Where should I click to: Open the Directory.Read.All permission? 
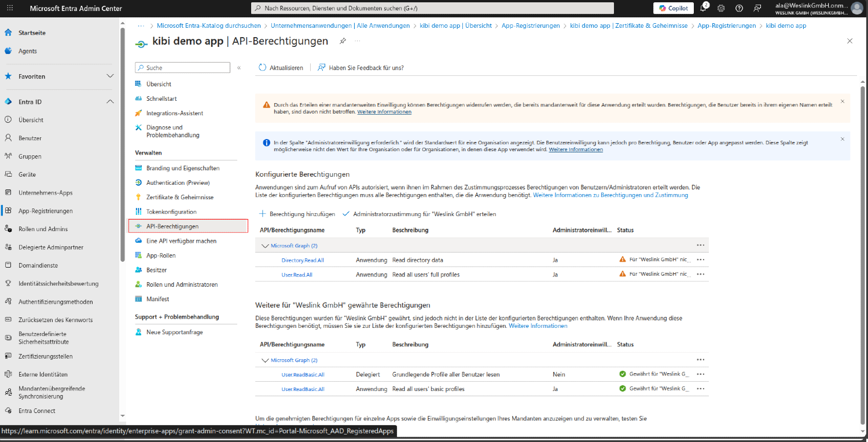tap(303, 260)
